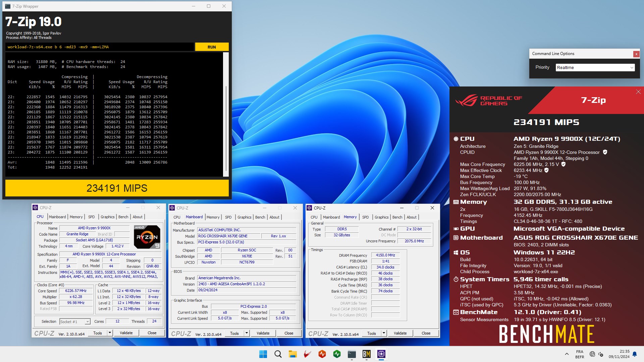The image size is (644, 362).
Task: Click the Motherboard icon in BenchMate panel
Action: coord(456,238)
